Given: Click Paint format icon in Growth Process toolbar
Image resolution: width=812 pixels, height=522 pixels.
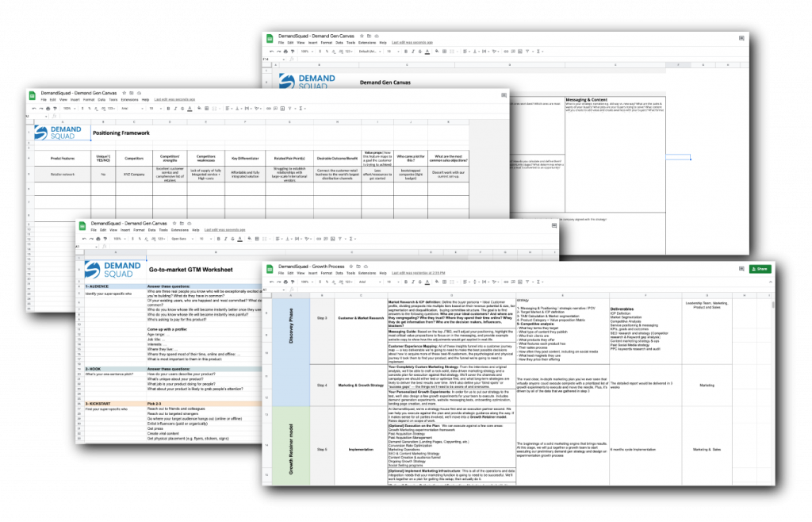Looking at the screenshot, I should 293,282.
